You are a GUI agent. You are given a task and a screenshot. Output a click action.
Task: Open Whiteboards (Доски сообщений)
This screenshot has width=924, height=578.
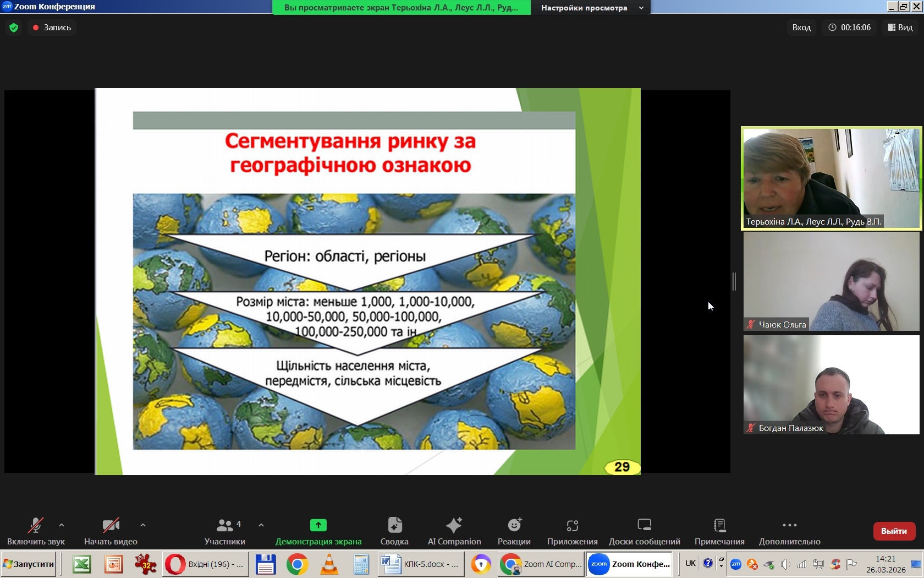[644, 531]
